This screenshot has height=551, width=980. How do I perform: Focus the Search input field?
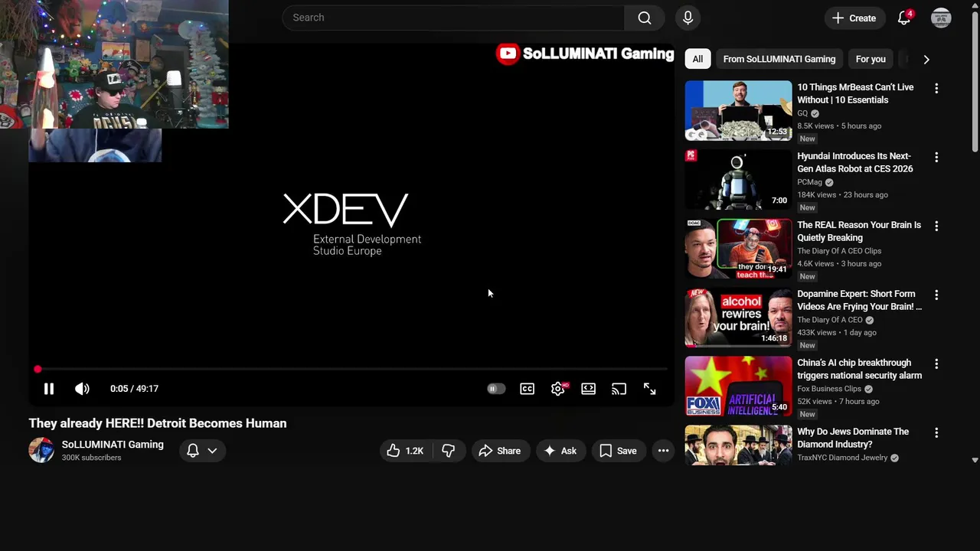click(453, 18)
